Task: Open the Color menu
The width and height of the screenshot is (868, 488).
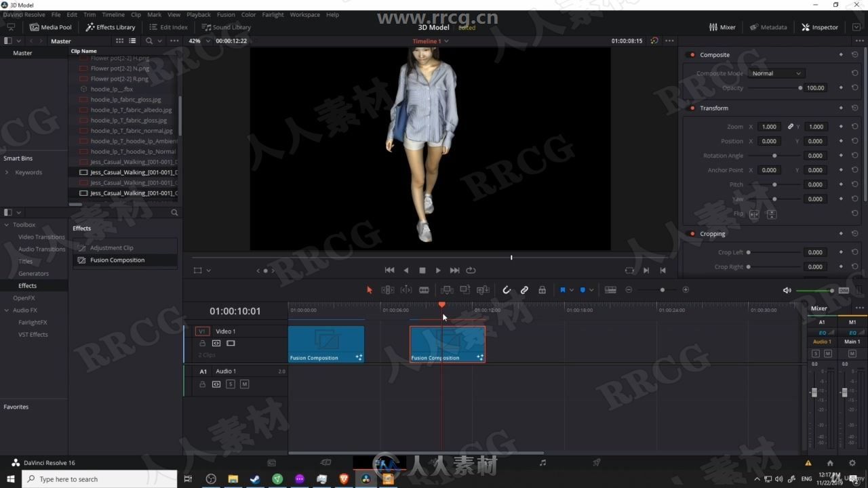Action: 248,14
